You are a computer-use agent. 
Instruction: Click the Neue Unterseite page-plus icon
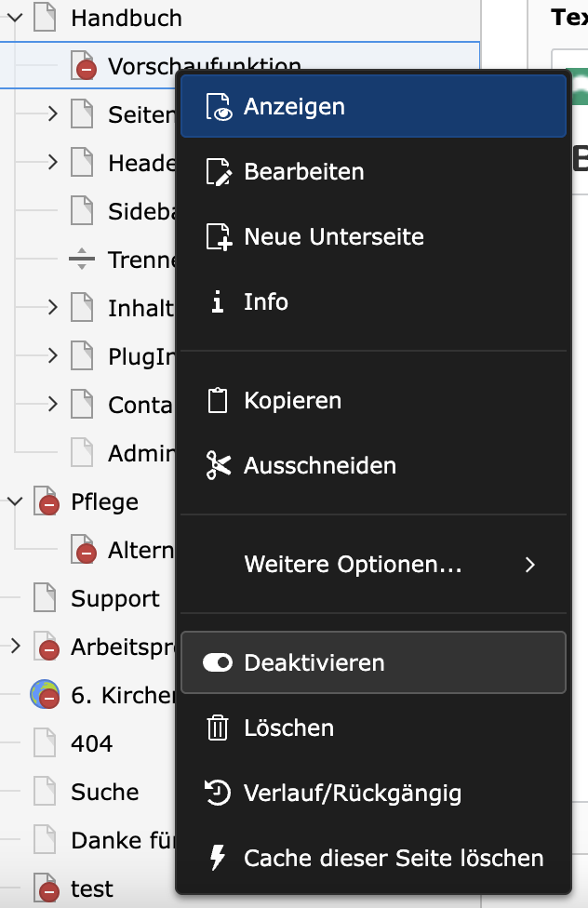click(x=219, y=237)
